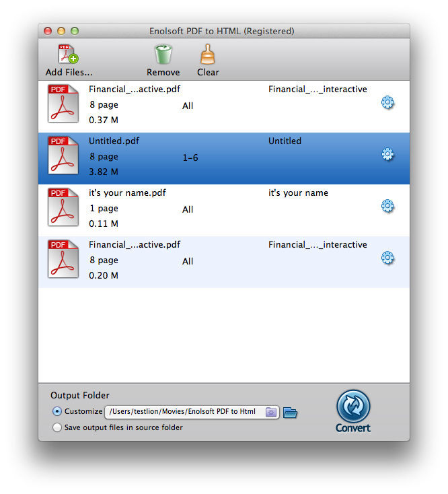Click All page range of it's your name.pdf
This screenshot has width=448, height=494.
coord(188,209)
